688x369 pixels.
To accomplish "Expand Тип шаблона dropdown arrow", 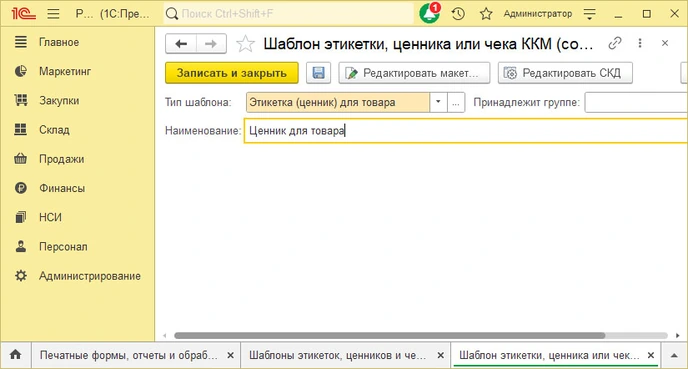I will [438, 102].
